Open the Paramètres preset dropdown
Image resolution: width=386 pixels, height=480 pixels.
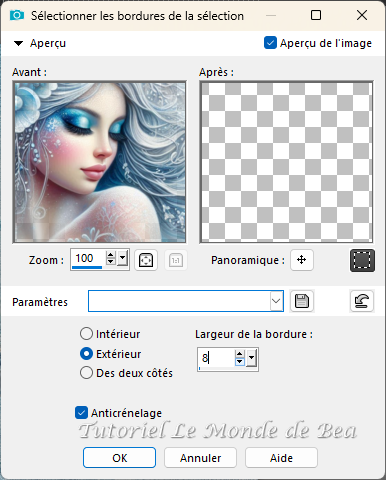[x=276, y=301]
